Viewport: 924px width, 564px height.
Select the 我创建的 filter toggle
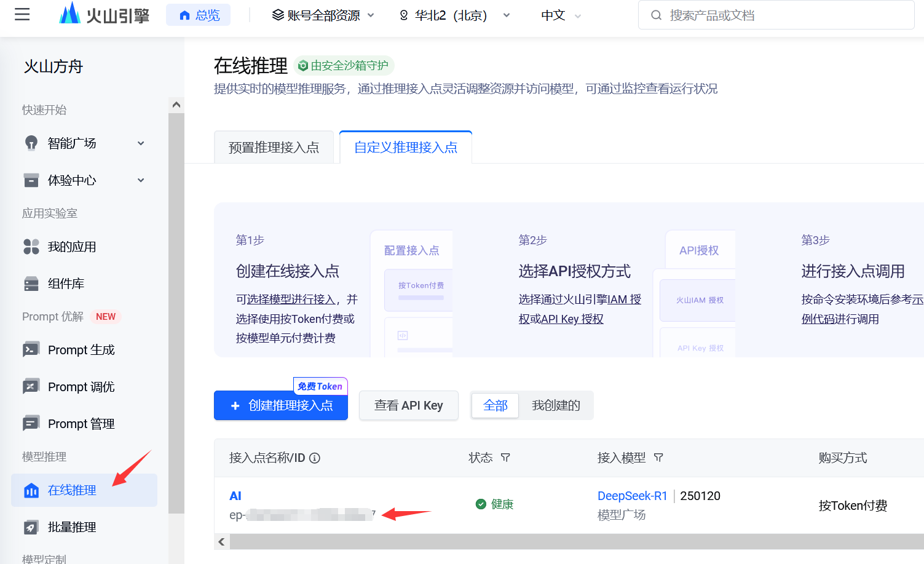[556, 405]
